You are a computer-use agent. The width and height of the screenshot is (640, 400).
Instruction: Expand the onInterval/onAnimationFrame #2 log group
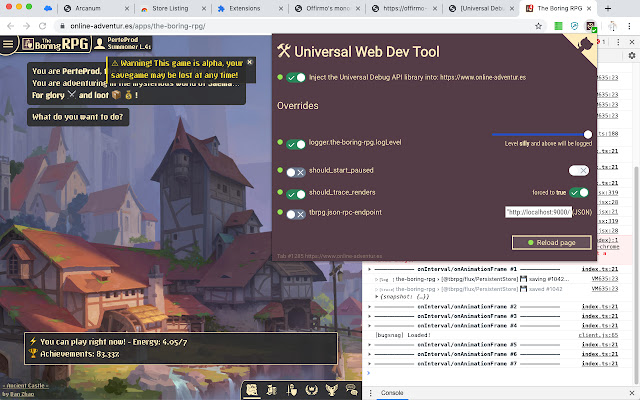point(369,307)
